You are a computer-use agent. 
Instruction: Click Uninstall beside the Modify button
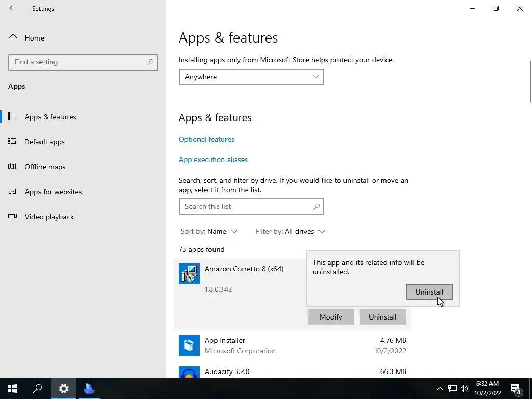click(382, 317)
